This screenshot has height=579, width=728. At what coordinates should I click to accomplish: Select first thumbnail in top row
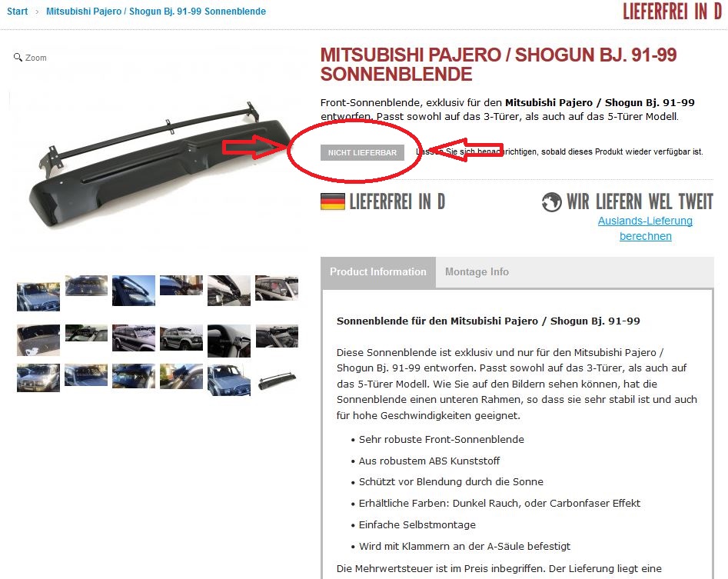point(38,296)
